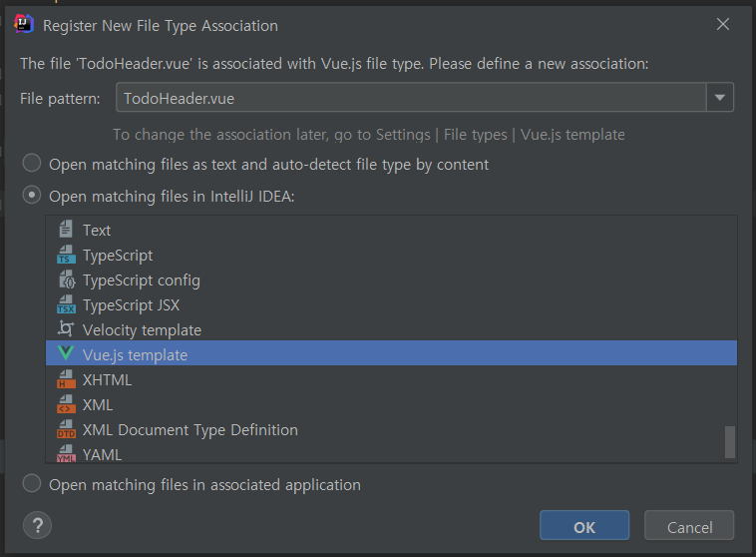
Task: Select the Text file type icon
Action: click(66, 230)
